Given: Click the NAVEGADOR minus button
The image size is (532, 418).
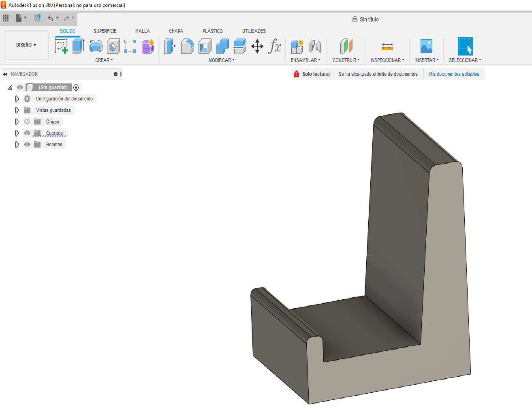Looking at the screenshot, I should (x=115, y=74).
